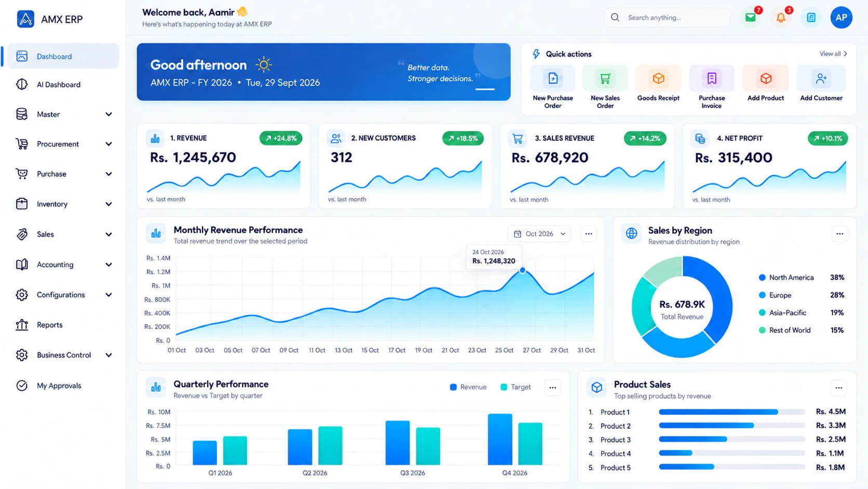Image resolution: width=868 pixels, height=489 pixels.
Task: Click the Quarterly Performance chart icon
Action: point(156,387)
